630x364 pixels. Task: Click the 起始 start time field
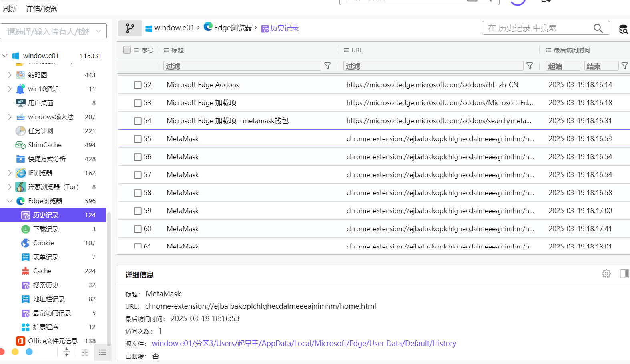(563, 66)
